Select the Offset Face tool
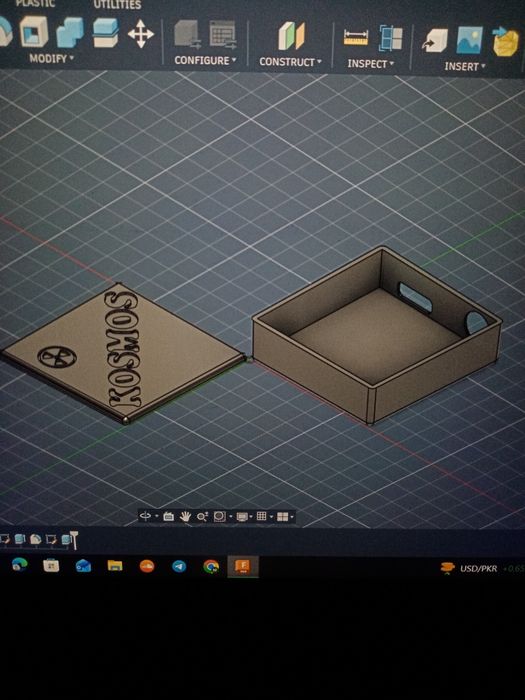Image resolution: width=525 pixels, height=700 pixels. tap(105, 32)
